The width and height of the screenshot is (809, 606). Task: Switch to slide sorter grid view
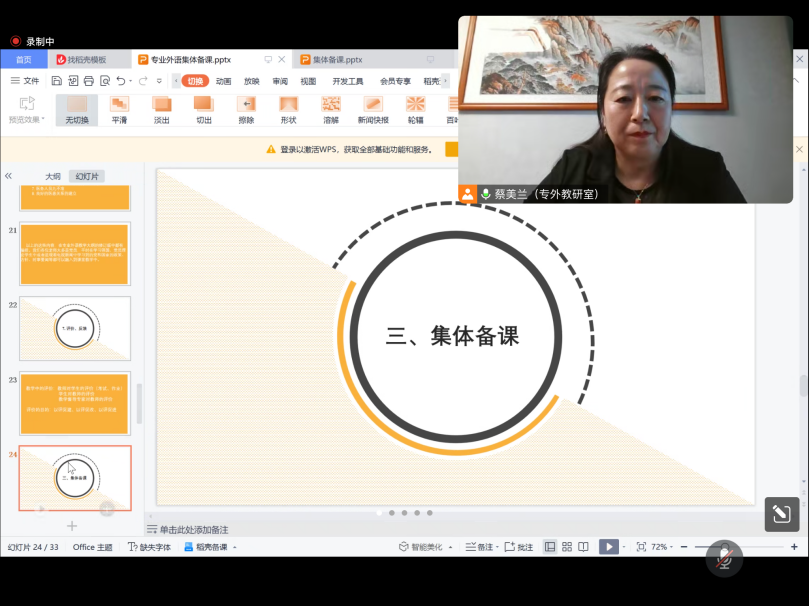[x=567, y=547]
